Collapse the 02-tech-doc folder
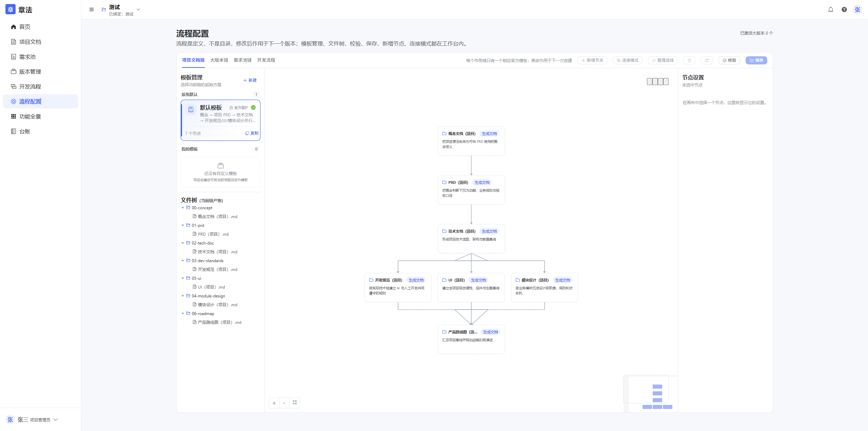 click(x=183, y=243)
